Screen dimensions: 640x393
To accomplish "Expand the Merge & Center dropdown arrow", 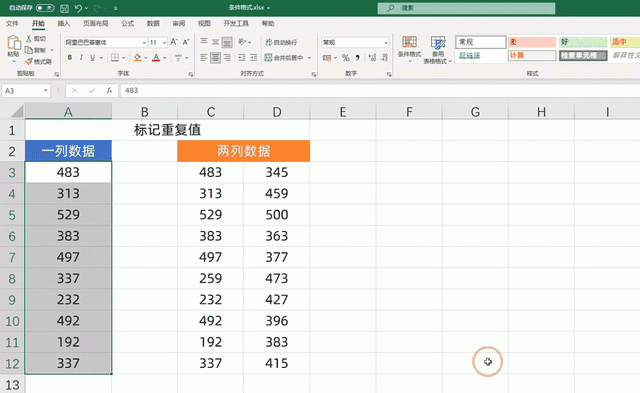I will pyautogui.click(x=309, y=58).
